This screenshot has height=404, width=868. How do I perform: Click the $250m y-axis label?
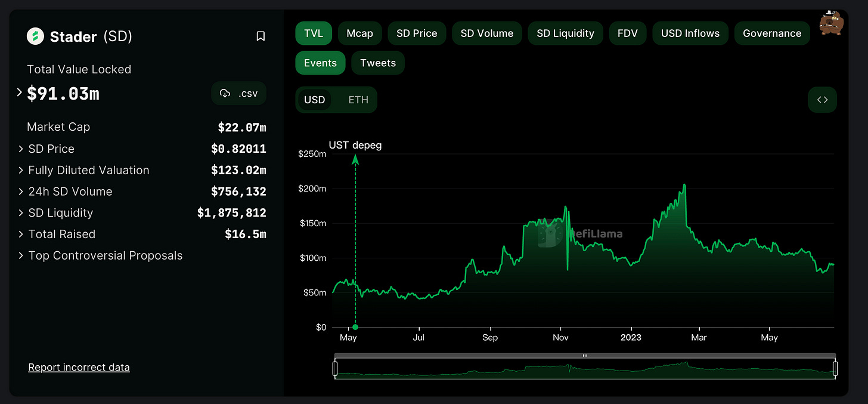tap(312, 154)
